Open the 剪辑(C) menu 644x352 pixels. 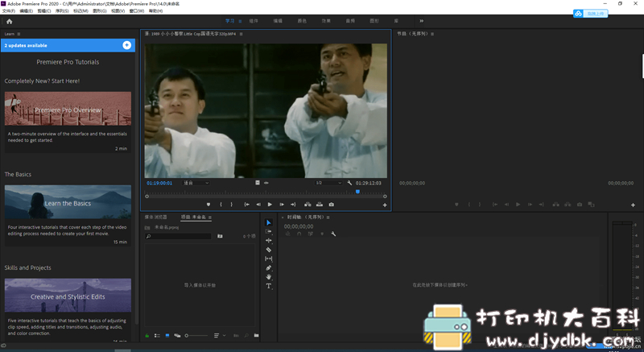click(x=44, y=11)
